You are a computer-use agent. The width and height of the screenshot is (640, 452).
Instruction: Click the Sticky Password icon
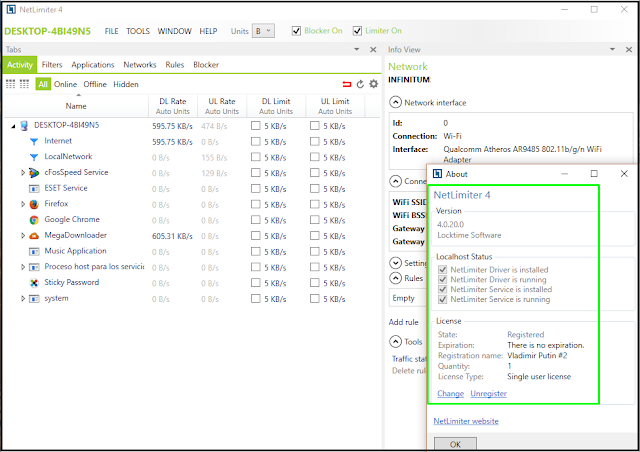point(34,283)
